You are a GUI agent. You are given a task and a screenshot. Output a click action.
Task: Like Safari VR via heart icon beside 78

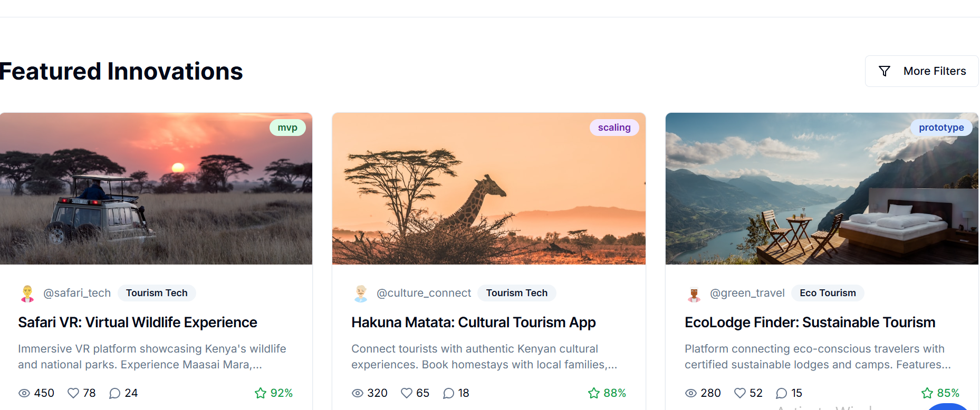[73, 393]
